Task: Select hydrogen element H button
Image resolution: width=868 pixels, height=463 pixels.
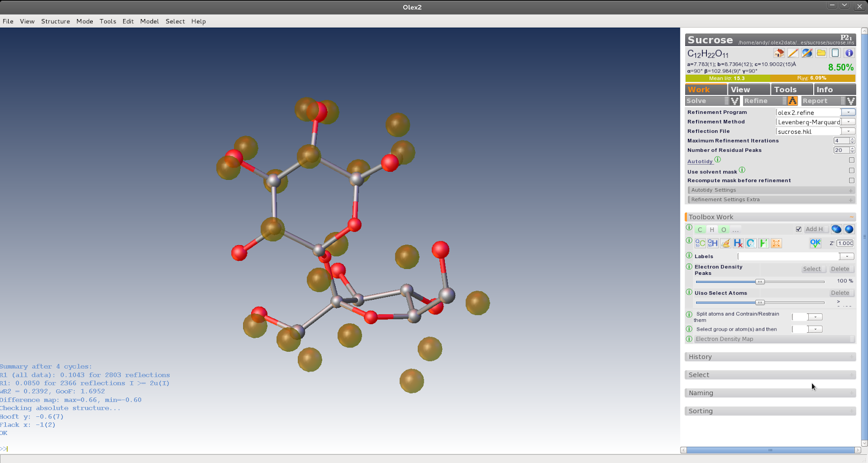Action: click(x=712, y=230)
